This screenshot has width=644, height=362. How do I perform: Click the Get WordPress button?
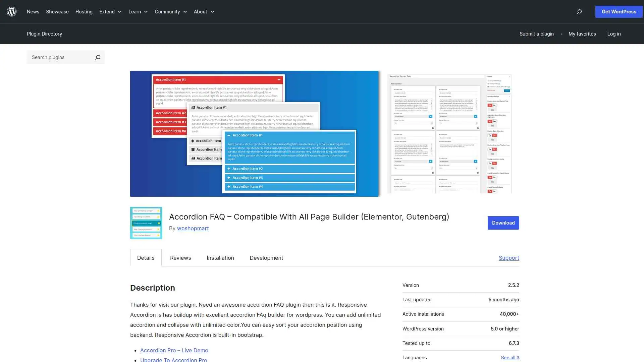619,11
